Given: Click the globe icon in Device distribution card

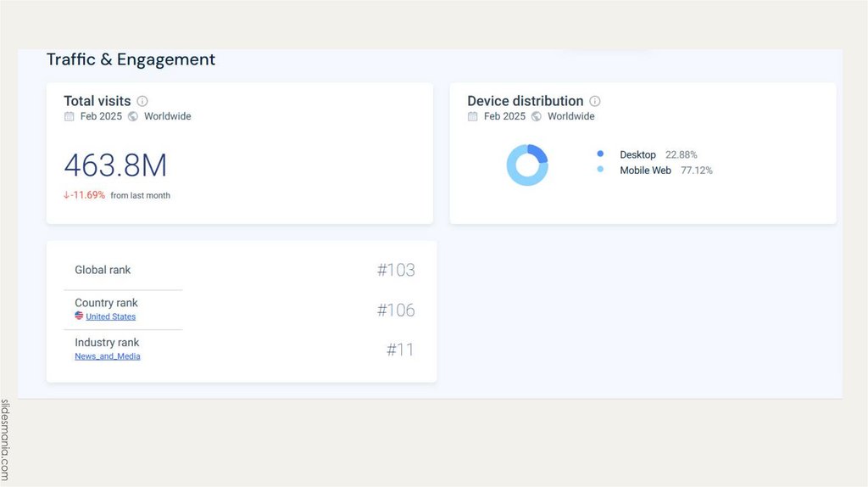Looking at the screenshot, I should click(537, 116).
